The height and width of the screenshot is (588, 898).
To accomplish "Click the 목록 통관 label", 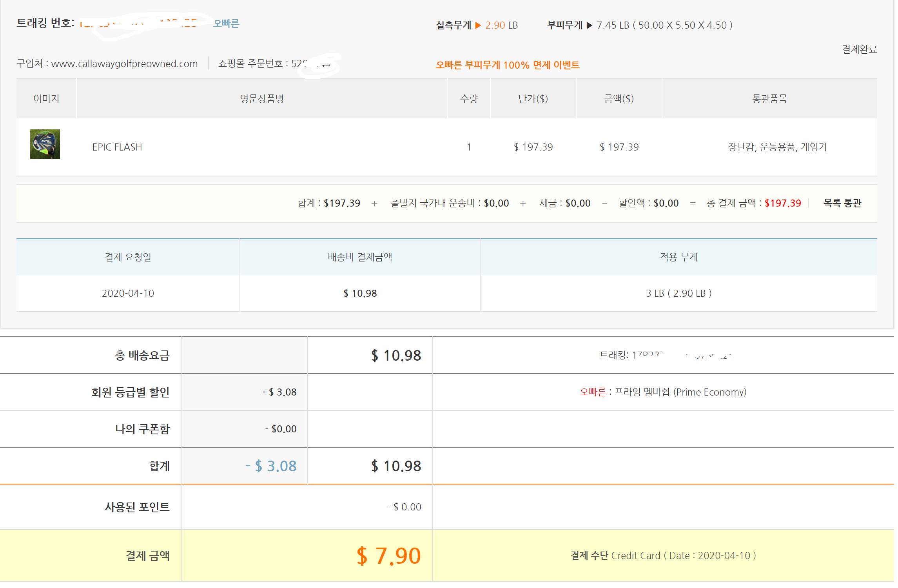I will pyautogui.click(x=842, y=203).
